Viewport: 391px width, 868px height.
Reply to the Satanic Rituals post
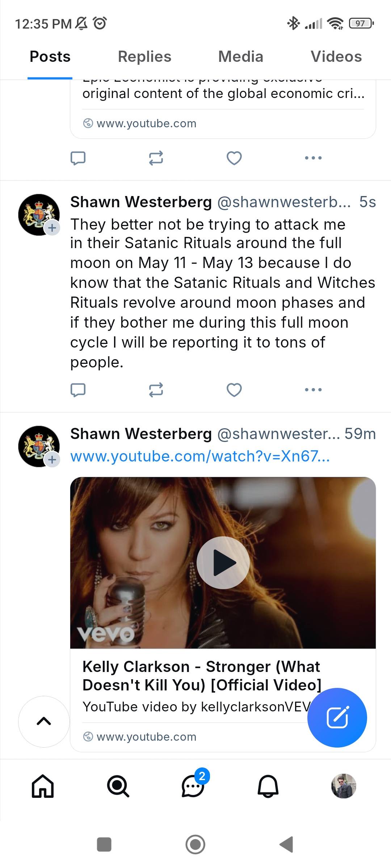click(78, 390)
